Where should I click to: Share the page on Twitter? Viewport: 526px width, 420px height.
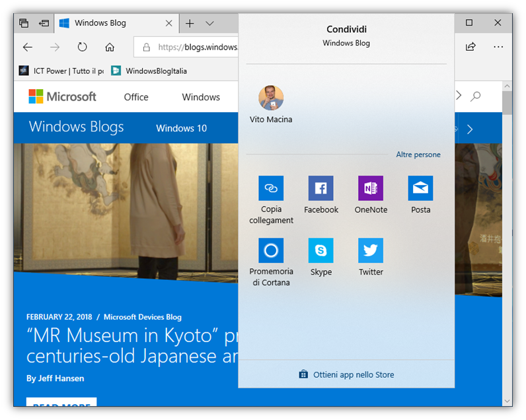371,250
